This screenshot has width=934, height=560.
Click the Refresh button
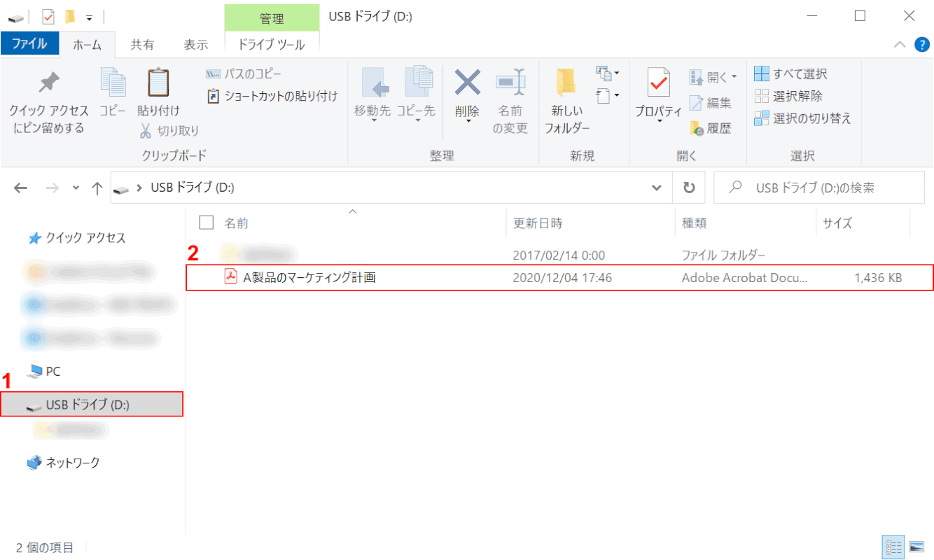point(689,188)
